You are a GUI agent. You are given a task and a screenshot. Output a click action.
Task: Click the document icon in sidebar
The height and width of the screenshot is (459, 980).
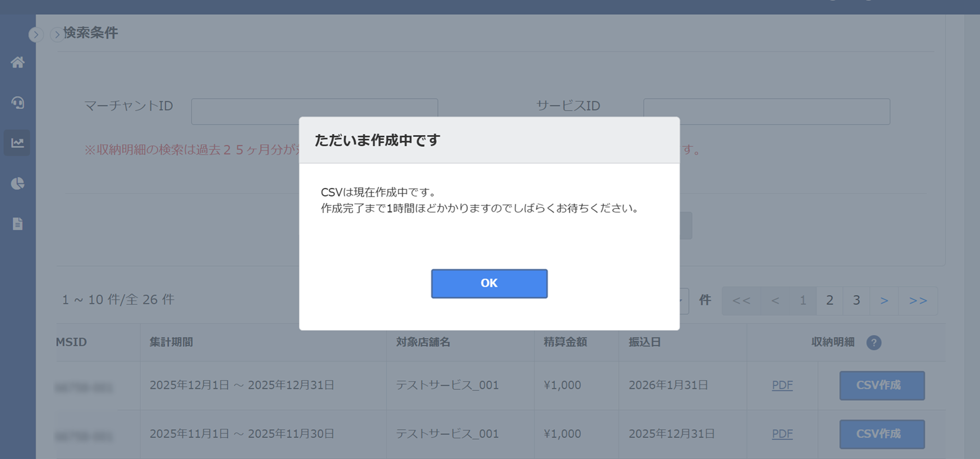[x=18, y=224]
